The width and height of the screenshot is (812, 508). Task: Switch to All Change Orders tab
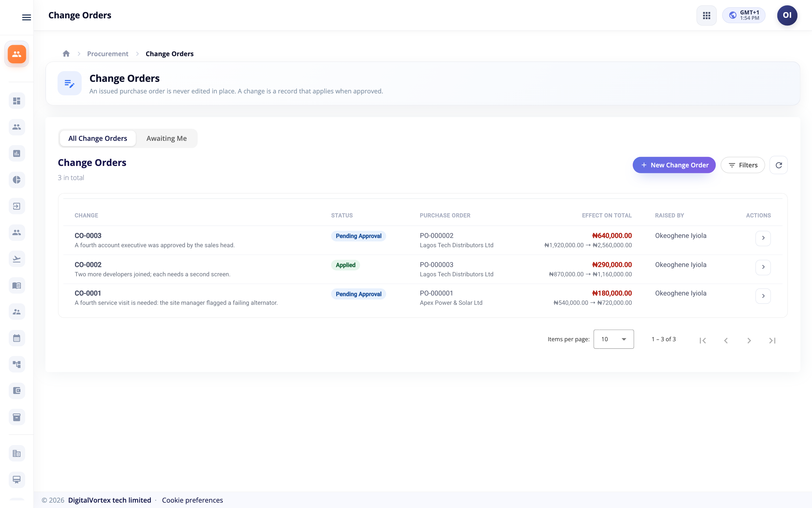(x=98, y=138)
